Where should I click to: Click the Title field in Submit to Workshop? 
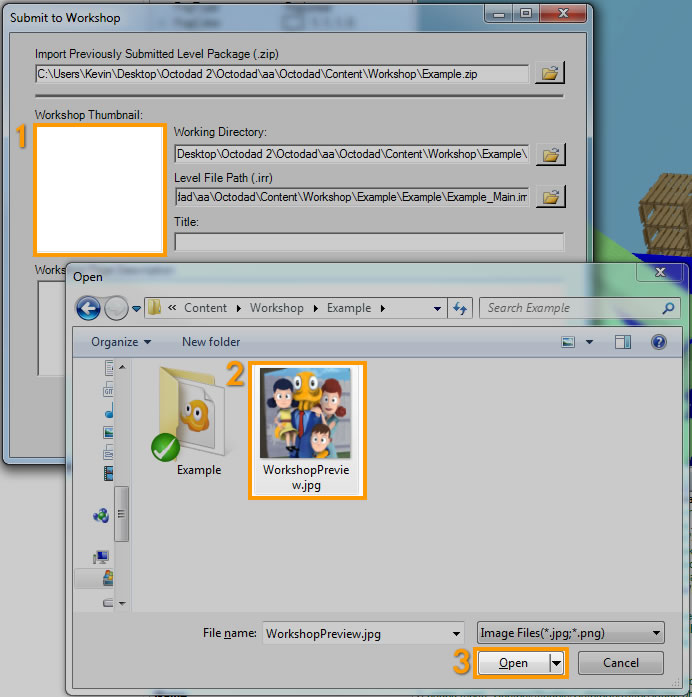[x=369, y=242]
